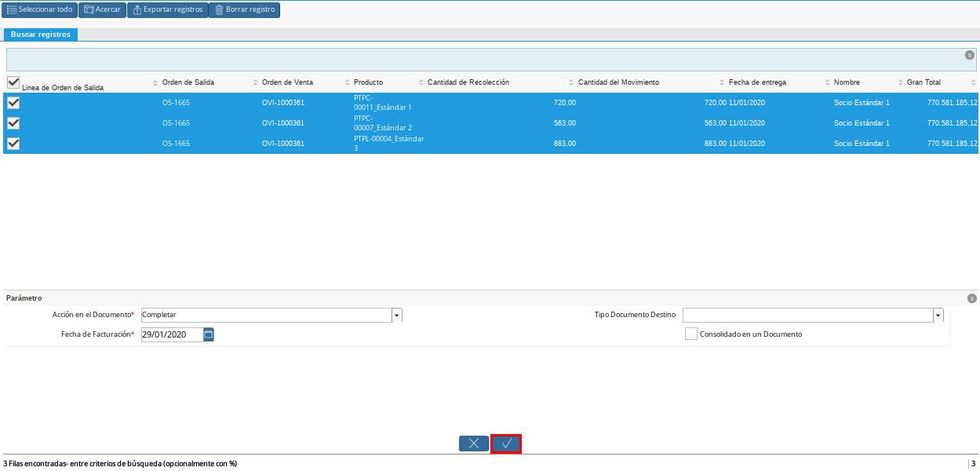980x471 pixels.
Task: Uncheck the PTPC-00011_Estándar 1 row checkbox
Action: pos(13,103)
